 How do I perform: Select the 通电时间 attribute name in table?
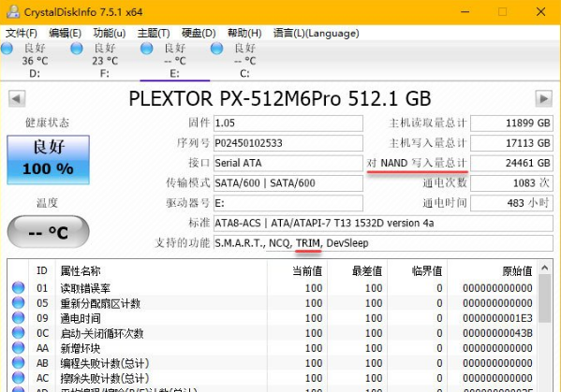(x=81, y=318)
